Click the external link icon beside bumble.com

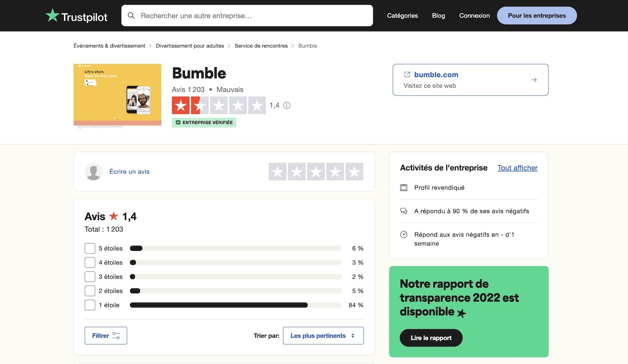pyautogui.click(x=408, y=74)
